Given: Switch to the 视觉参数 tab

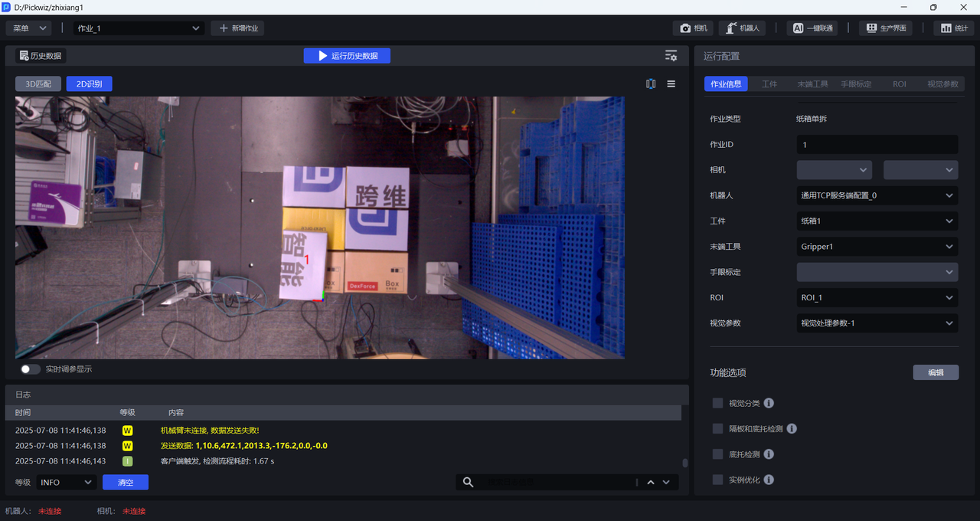Looking at the screenshot, I should pyautogui.click(x=942, y=84).
